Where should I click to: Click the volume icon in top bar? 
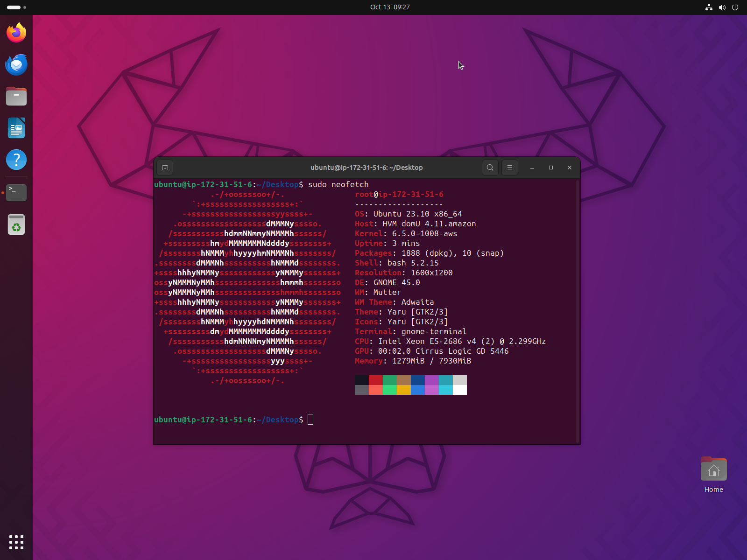[x=722, y=7]
